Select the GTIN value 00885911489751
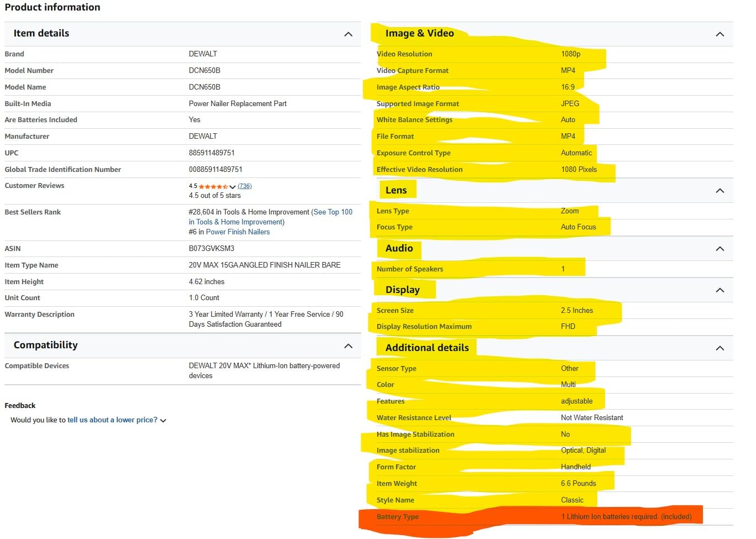Viewport: 756px width, 539px height. click(x=216, y=170)
